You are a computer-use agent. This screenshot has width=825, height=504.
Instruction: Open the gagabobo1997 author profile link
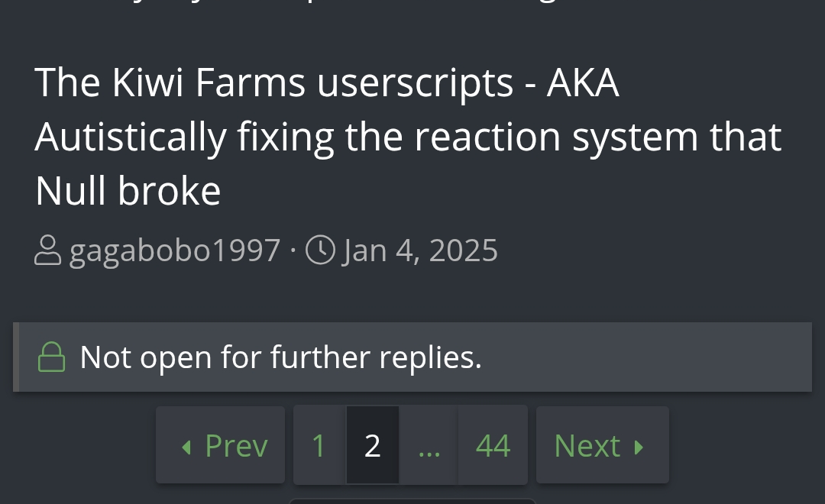pos(175,250)
